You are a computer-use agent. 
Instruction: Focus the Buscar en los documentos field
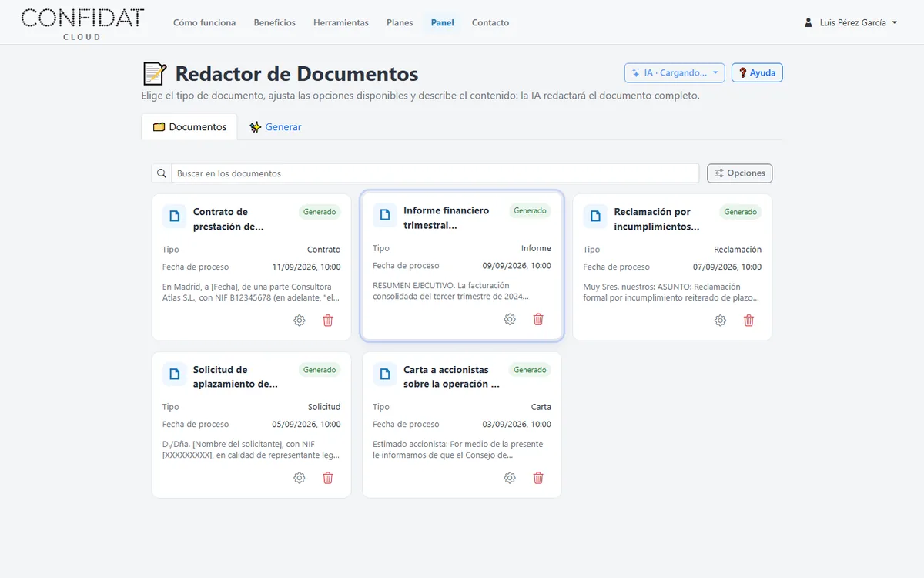coord(435,173)
